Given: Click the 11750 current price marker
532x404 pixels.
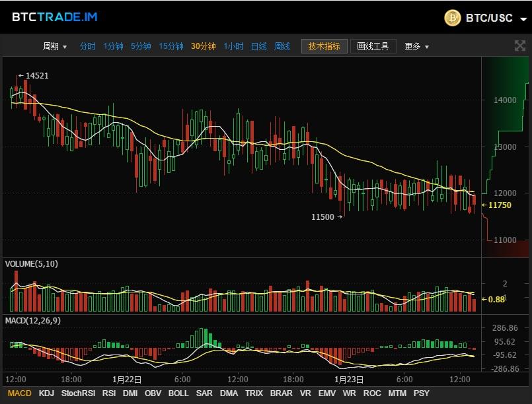Looking at the screenshot, I should [x=496, y=205].
